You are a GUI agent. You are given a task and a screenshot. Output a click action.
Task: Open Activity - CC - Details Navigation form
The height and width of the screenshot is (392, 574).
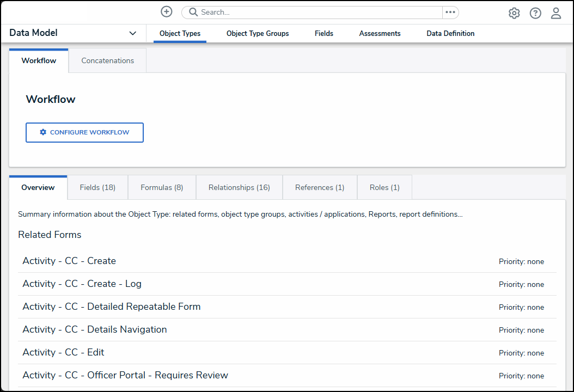point(94,329)
